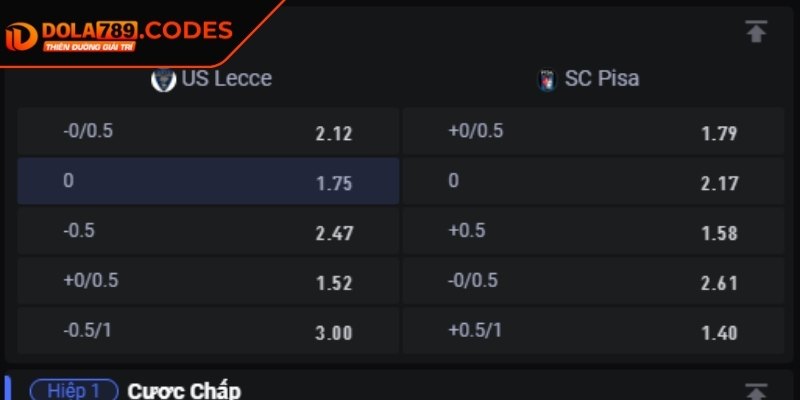Choose Pisa +0.5 odds 1.58
Viewport: 800px width, 400px height.
click(593, 231)
